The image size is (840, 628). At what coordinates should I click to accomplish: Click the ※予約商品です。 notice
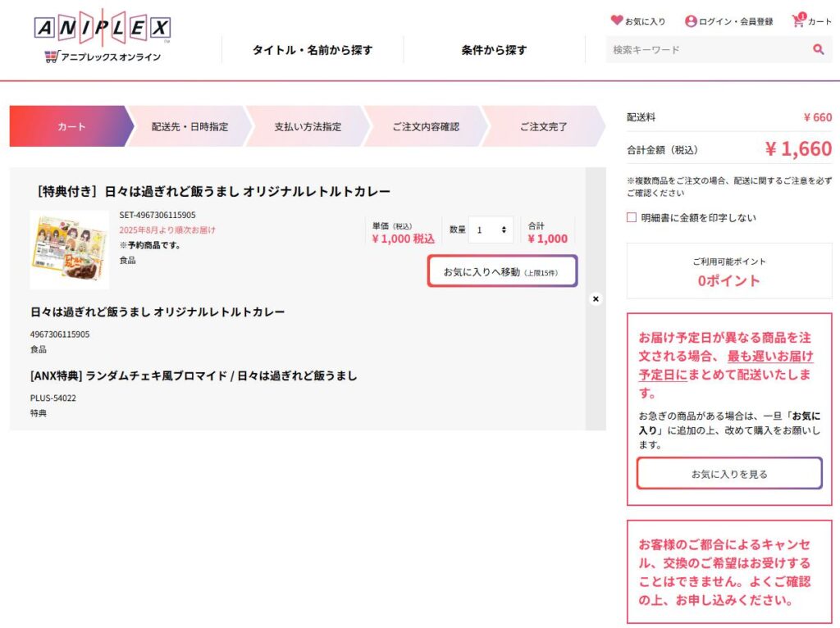pyautogui.click(x=150, y=244)
